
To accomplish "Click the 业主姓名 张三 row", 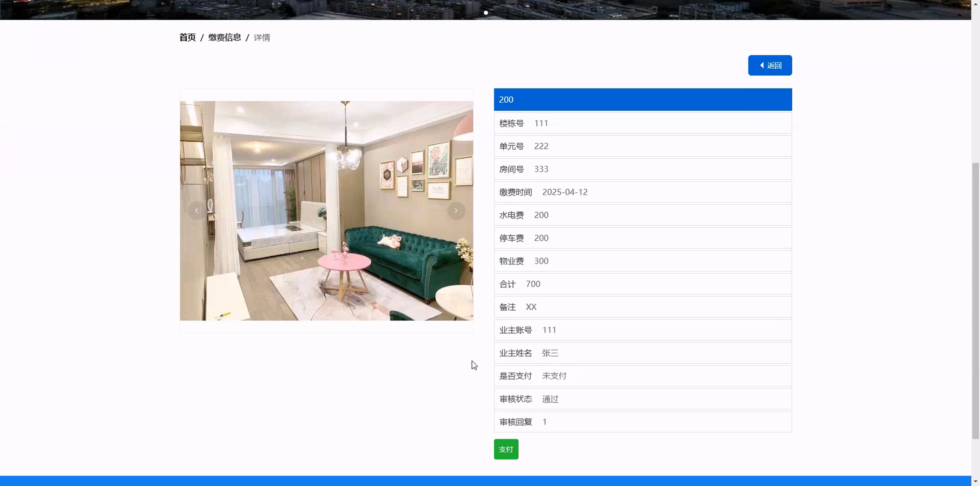I will [642, 353].
